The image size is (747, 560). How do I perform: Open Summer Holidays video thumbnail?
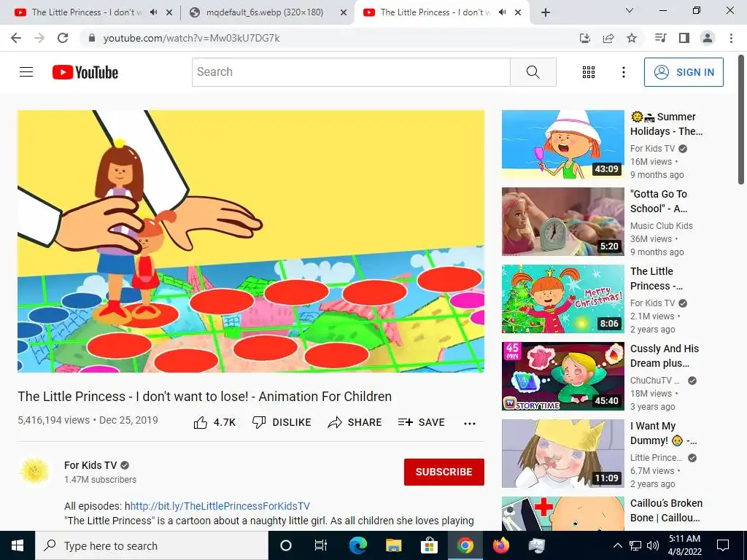pos(562,144)
